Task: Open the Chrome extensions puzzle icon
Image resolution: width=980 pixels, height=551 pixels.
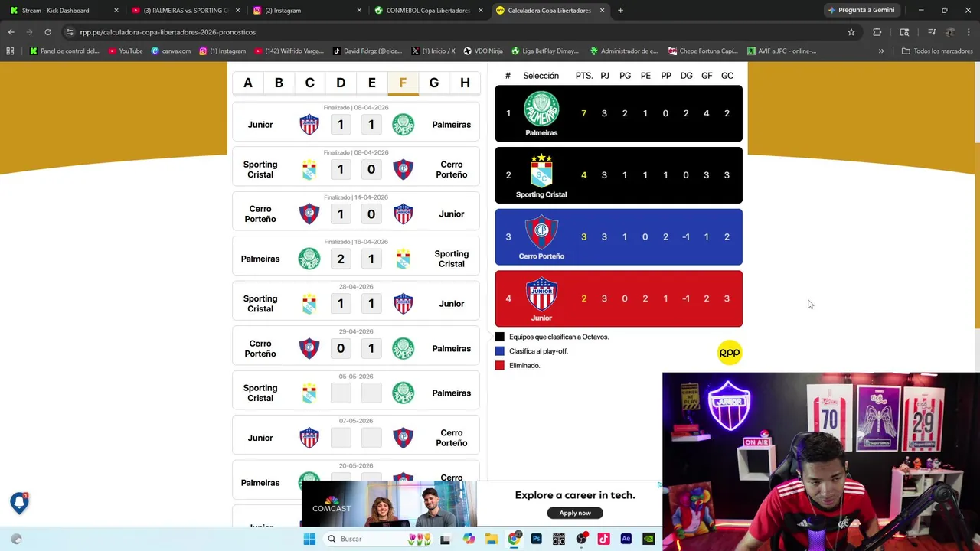Action: [877, 32]
